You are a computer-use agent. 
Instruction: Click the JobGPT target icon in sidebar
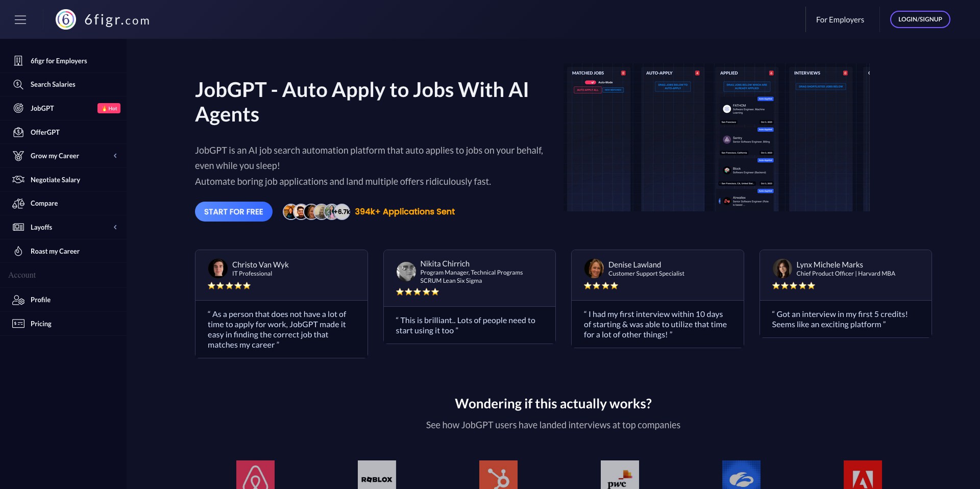(18, 108)
